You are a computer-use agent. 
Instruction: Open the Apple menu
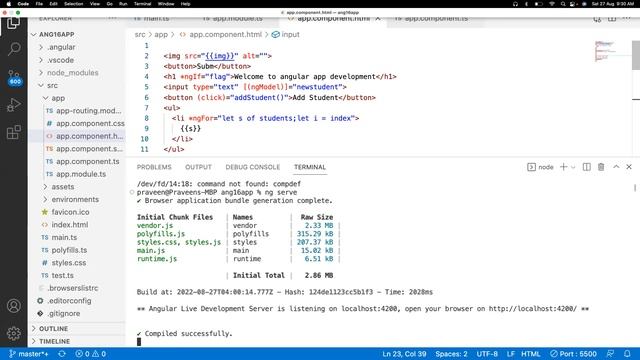pyautogui.click(x=8, y=4)
